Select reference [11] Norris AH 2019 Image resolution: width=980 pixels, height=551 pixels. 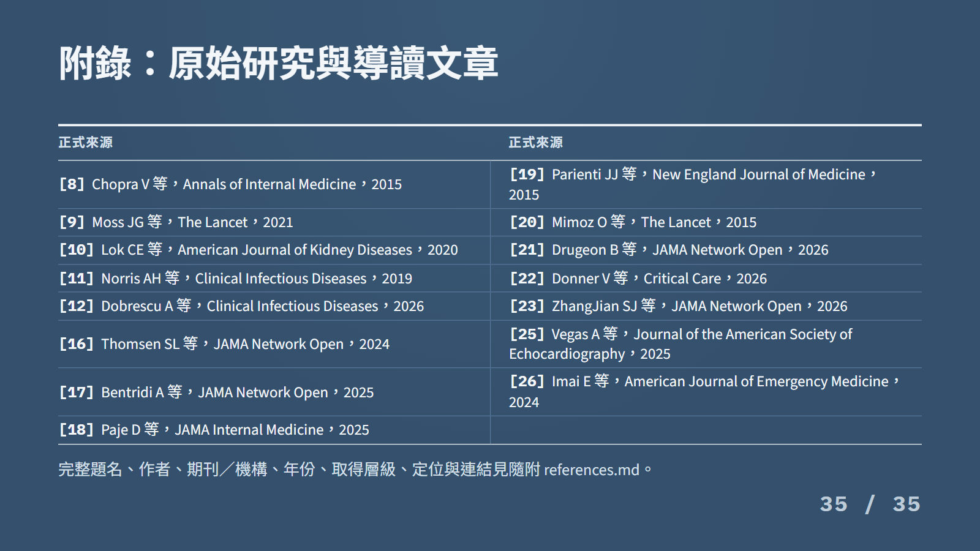[x=236, y=279]
